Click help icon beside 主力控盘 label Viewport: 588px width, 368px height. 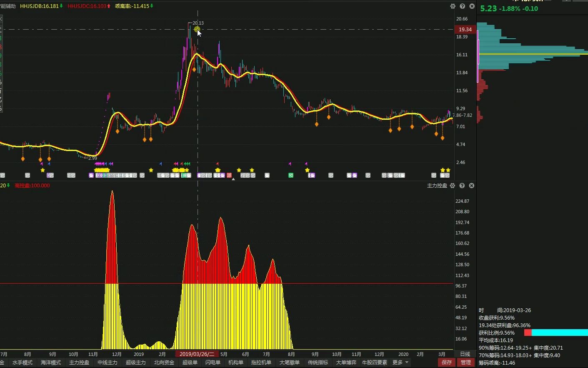click(x=462, y=186)
